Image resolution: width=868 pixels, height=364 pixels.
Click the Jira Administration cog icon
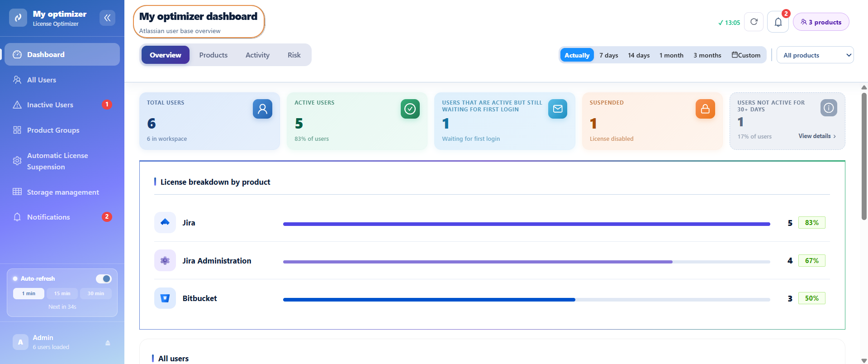coord(165,260)
